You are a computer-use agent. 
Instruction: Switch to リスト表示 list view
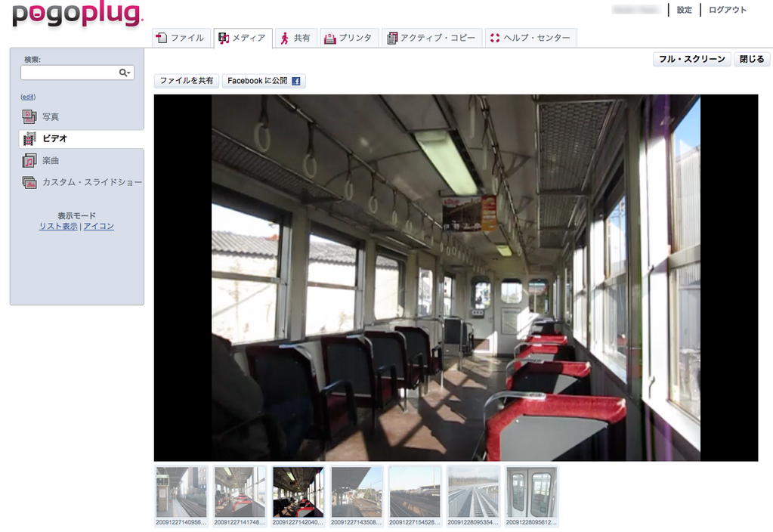point(58,226)
